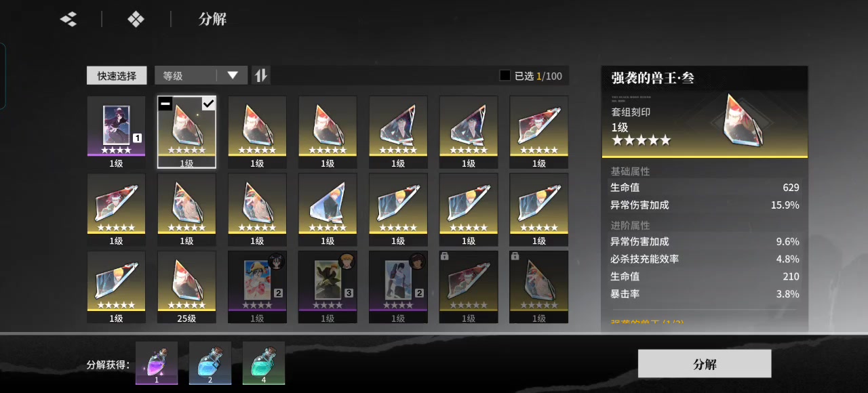This screenshot has width=868, height=393.
Task: Click the minus icon on selected imprint
Action: click(x=165, y=104)
